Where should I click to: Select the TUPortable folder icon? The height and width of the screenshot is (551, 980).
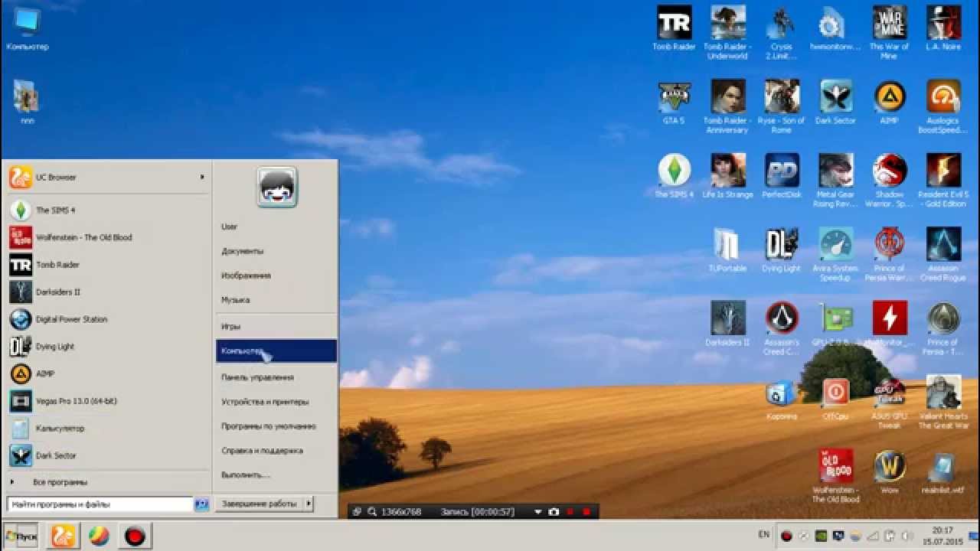click(727, 250)
